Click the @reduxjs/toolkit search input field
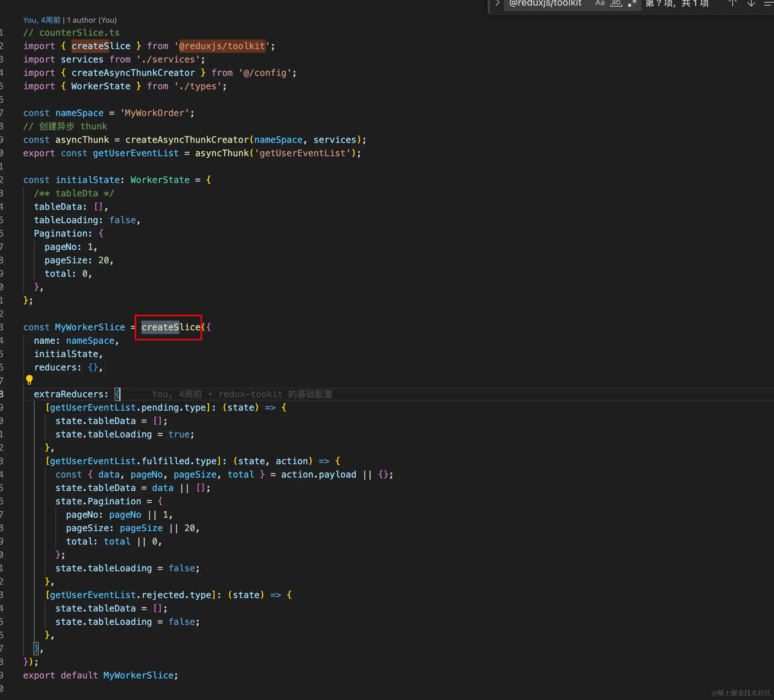The width and height of the screenshot is (774, 700). coord(545,4)
